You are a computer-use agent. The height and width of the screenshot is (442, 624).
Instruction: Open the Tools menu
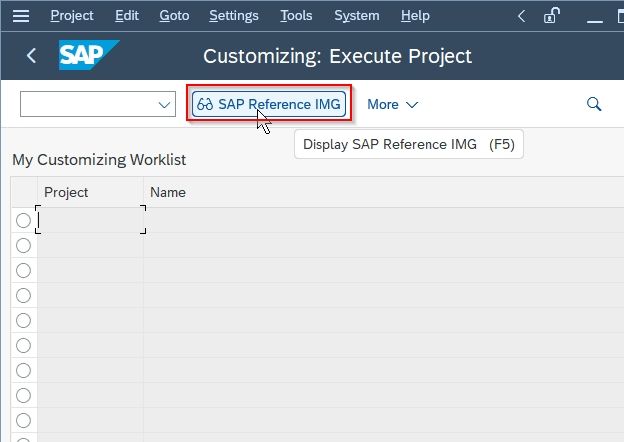pos(296,16)
